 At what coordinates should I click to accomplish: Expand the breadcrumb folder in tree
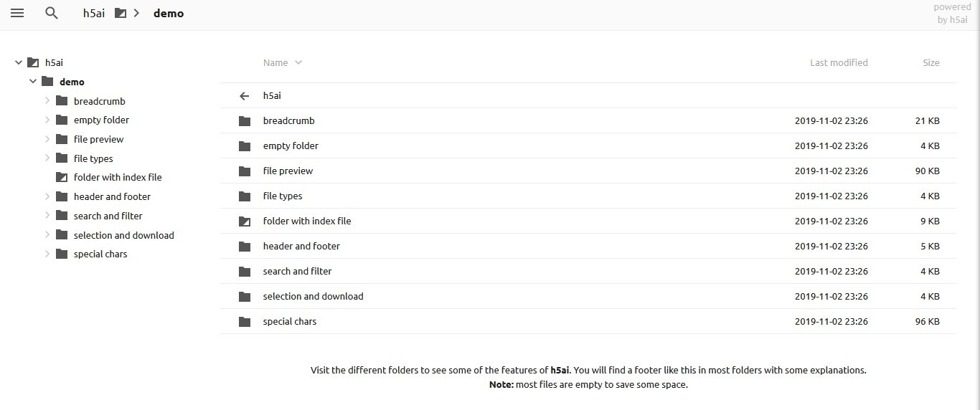tap(47, 101)
